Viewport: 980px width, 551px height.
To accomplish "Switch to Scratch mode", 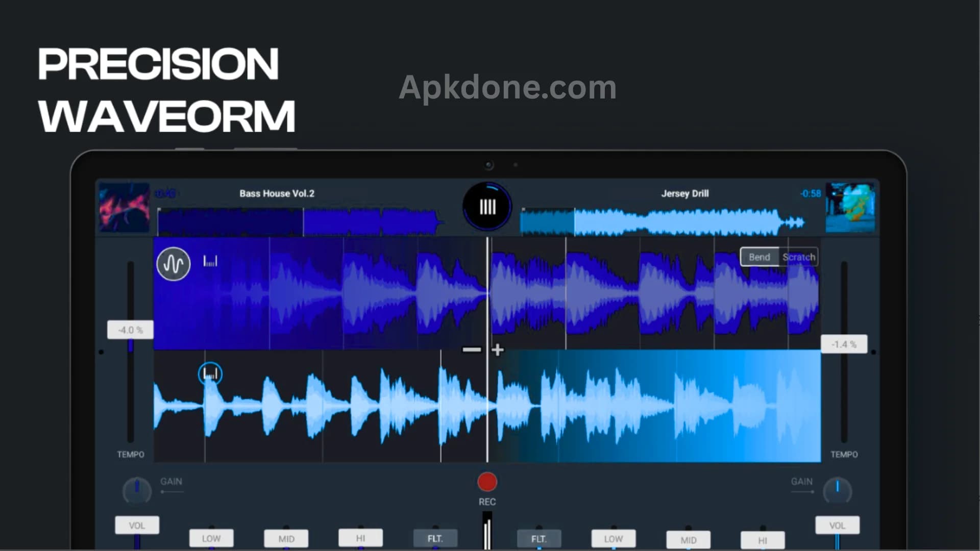I will click(799, 257).
